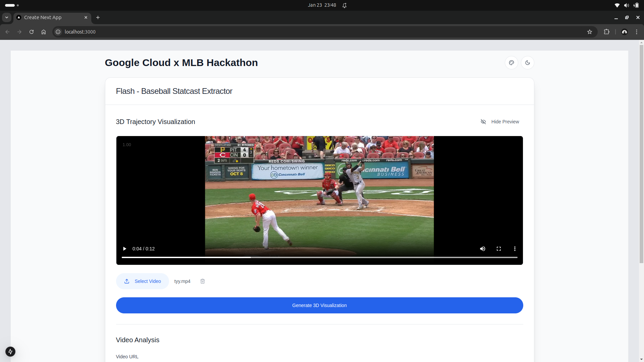Mute the video with the speaker icon
The image size is (644, 362).
tap(482, 249)
